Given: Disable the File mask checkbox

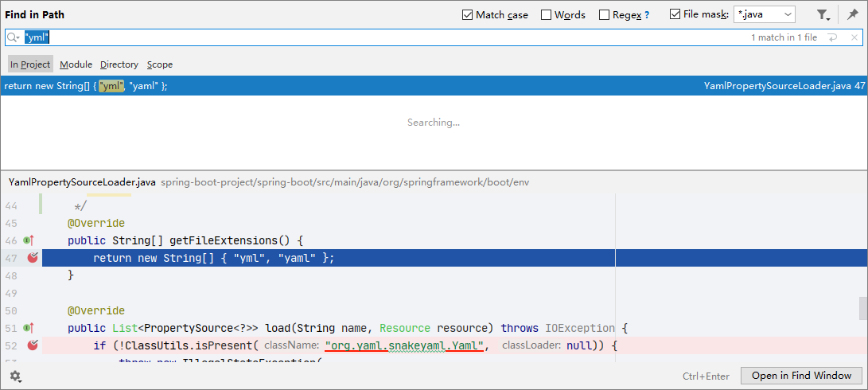Looking at the screenshot, I should pyautogui.click(x=675, y=15).
